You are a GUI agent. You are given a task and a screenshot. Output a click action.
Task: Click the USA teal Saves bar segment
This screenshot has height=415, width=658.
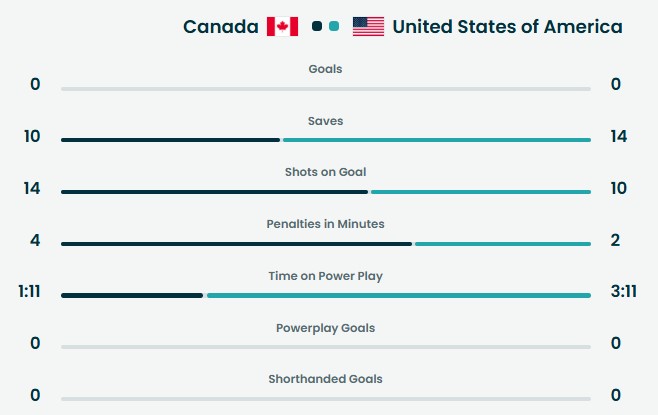pos(436,140)
